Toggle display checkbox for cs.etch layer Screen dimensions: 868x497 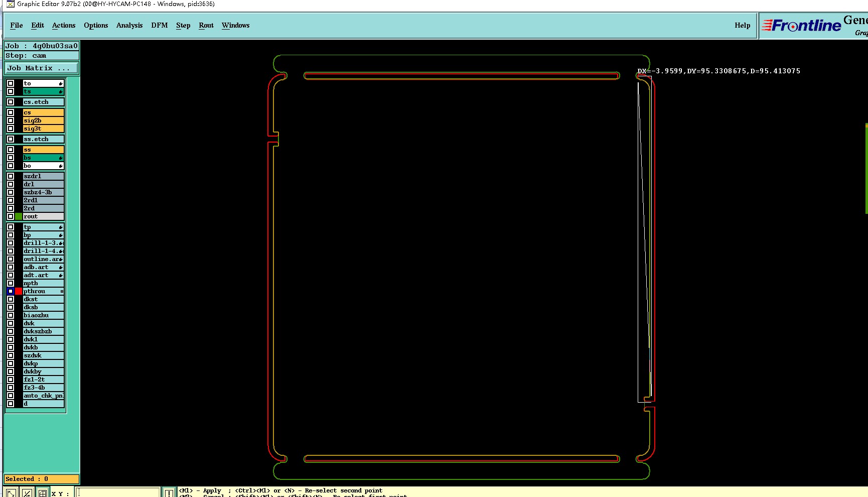point(11,102)
